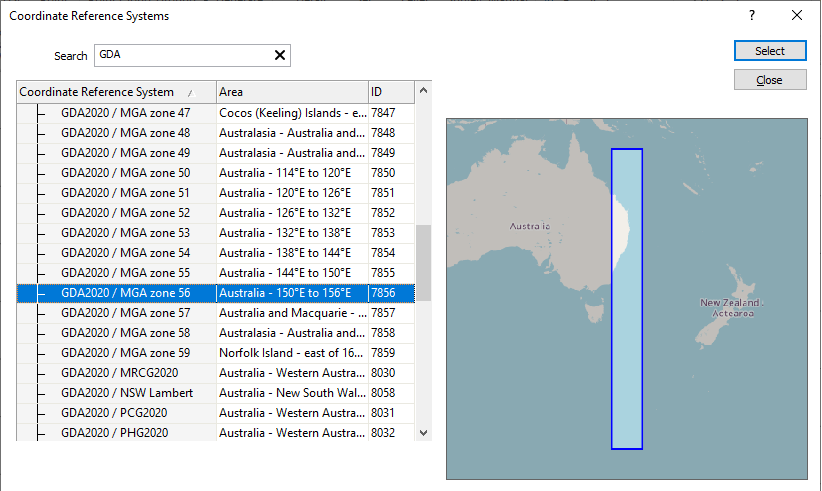Close the Coordinate Reference Systems dialog
This screenshot has height=491, width=822.
pos(797,15)
